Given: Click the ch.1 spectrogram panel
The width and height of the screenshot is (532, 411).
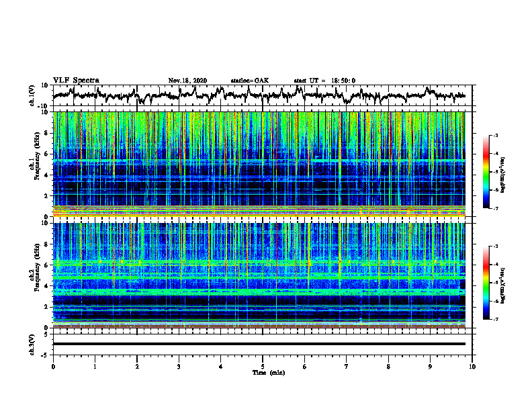Looking at the screenshot, I should [x=259, y=164].
